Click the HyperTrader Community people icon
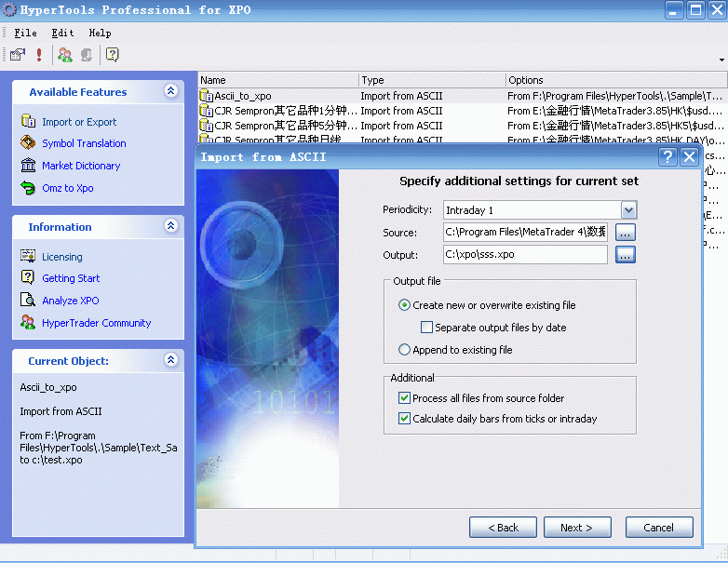Screen dimensions: 728x563 28,322
